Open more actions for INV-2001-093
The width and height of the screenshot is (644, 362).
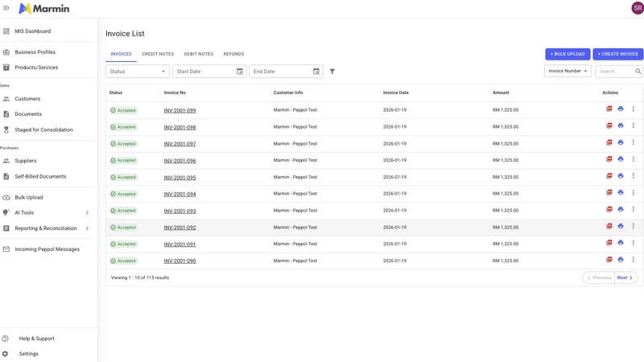point(634,209)
